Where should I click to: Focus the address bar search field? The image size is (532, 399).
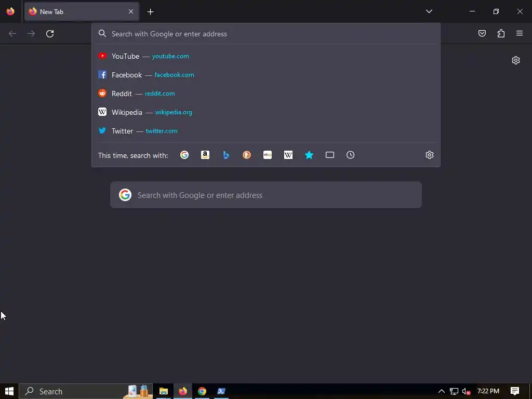click(266, 34)
